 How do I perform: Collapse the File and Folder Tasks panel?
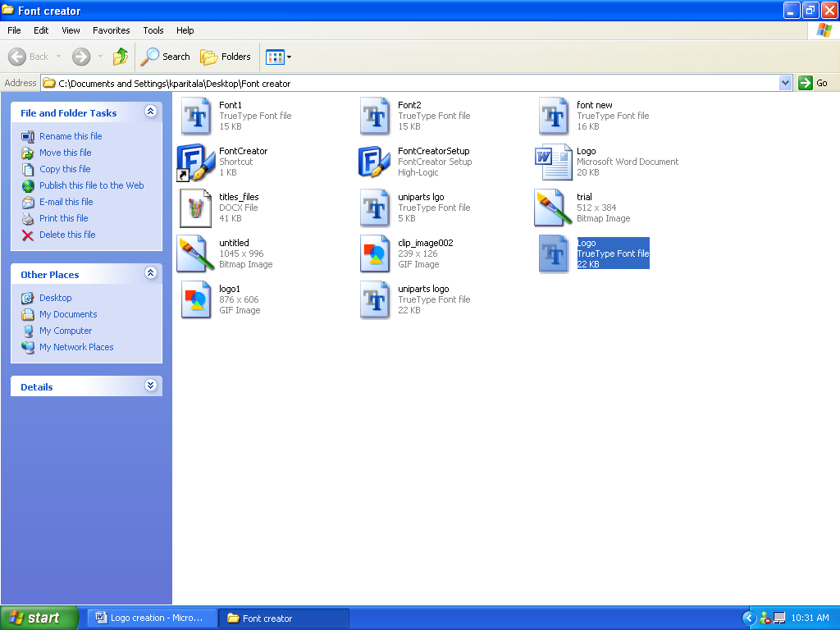click(150, 112)
